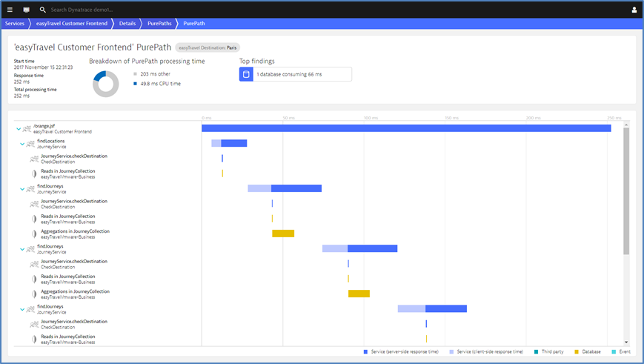Click the third findJourneys timeline bar
Screen dimensions: 644x364
432,308
